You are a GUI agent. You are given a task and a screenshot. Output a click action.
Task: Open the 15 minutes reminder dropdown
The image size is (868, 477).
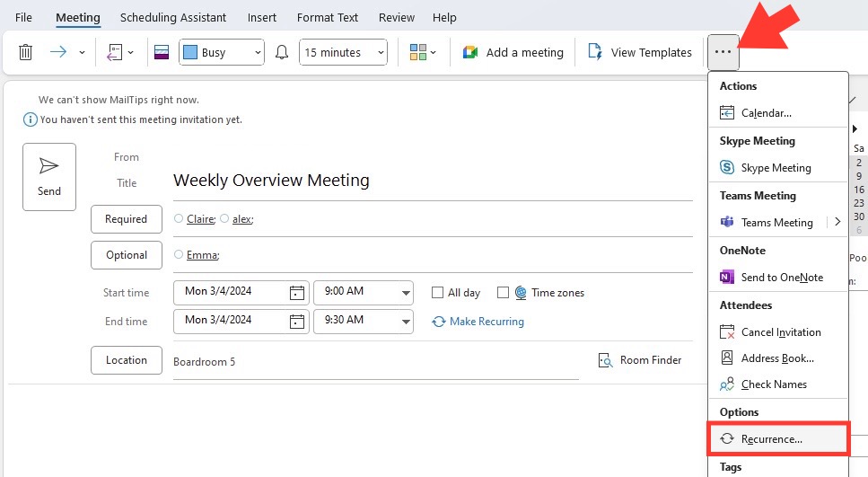343,53
